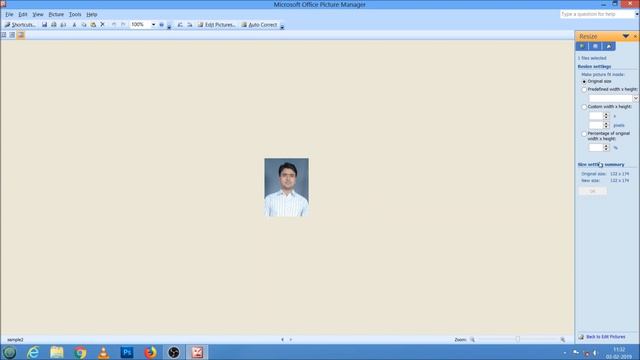Click the custom width input field
640x360 pixels.
[x=596, y=116]
